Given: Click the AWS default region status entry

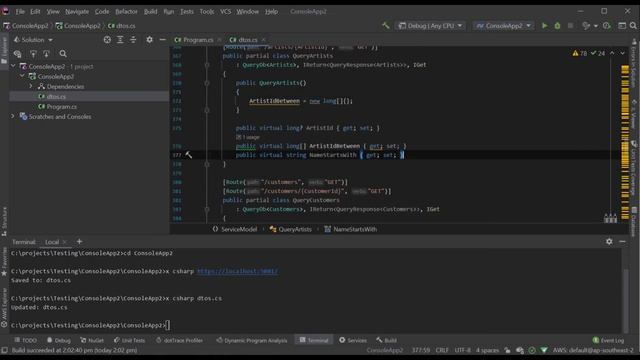Looking at the screenshot, I should coord(593,350).
